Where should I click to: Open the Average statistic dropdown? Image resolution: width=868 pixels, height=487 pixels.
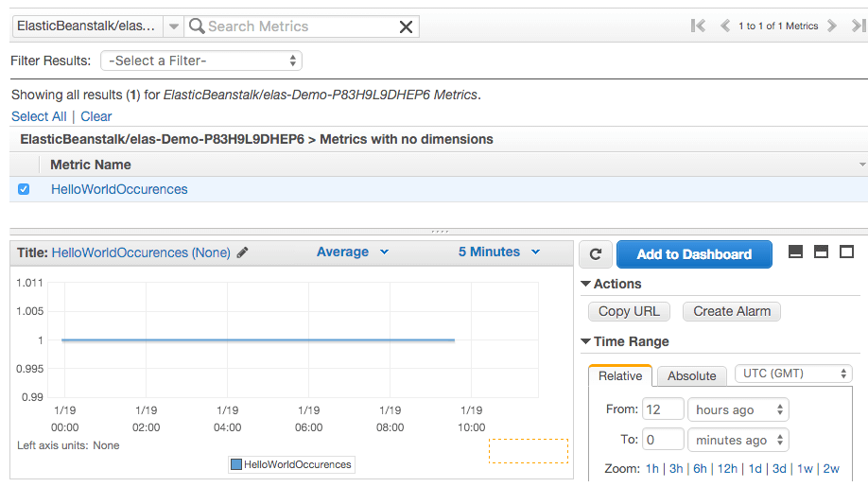(x=353, y=252)
